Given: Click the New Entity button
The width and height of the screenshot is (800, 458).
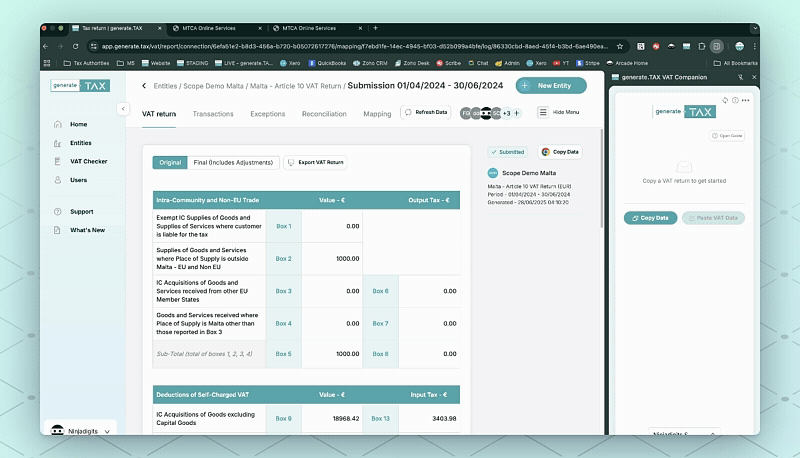Looking at the screenshot, I should pos(551,86).
